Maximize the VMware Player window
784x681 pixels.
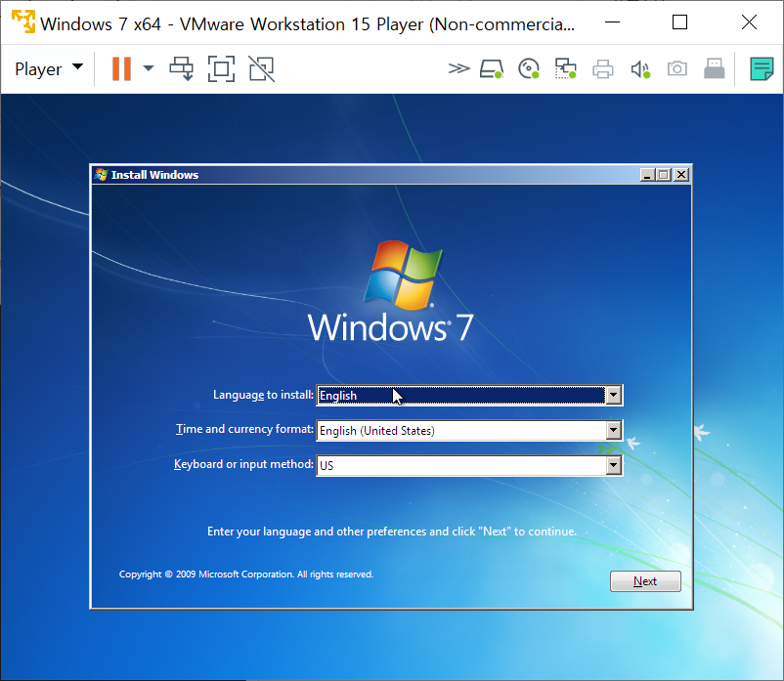pos(679,22)
